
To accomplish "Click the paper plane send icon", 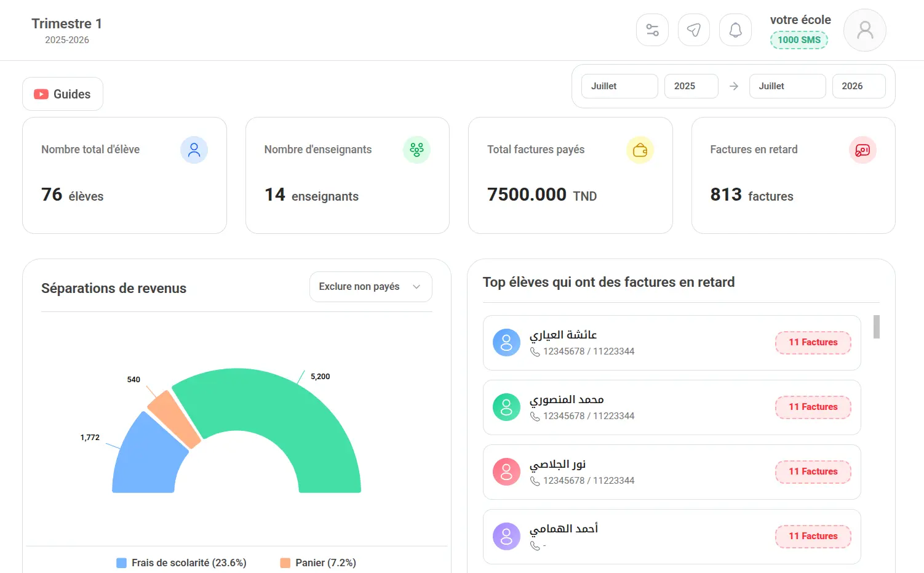I will [694, 30].
